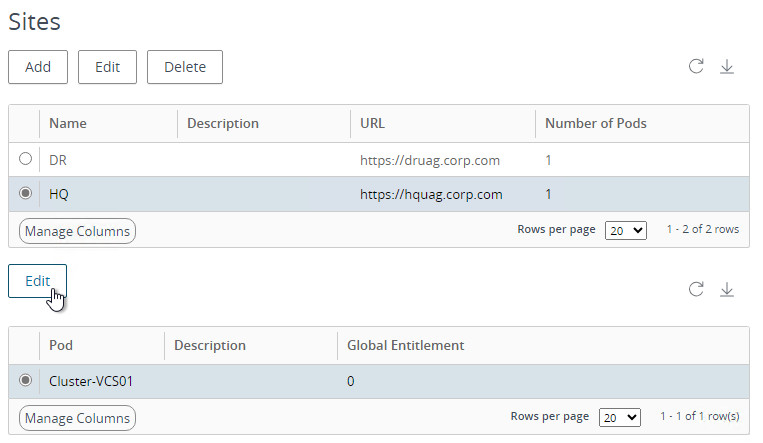Click Edit button above Sites table
Viewport: 763px width, 443px height.
[108, 67]
